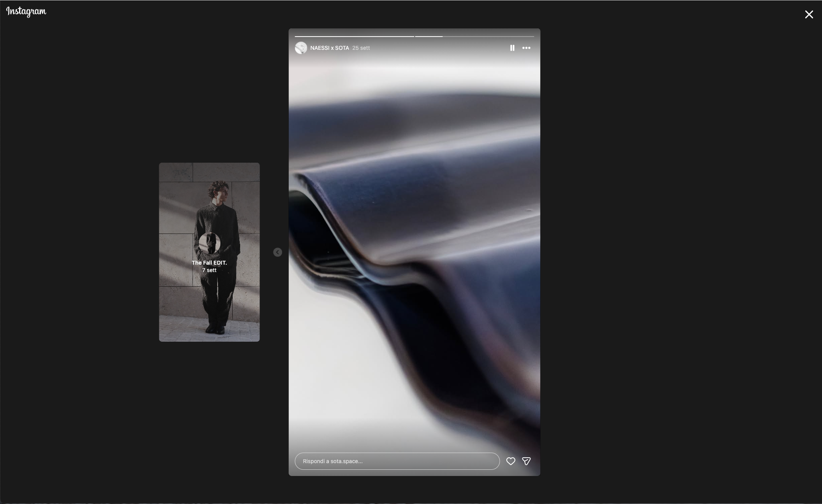The image size is (822, 504).
Task: Open the three-dot more options menu
Action: pyautogui.click(x=526, y=48)
